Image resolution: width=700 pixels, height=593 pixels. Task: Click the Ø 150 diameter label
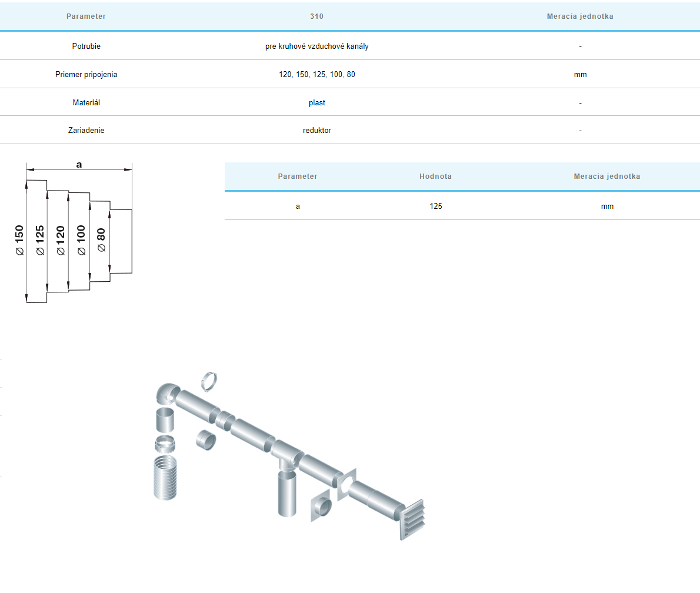pos(19,240)
